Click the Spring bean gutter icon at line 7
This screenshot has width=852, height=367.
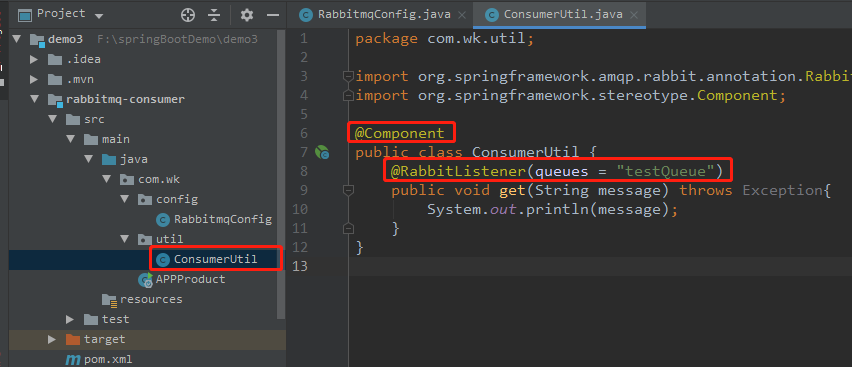click(x=322, y=153)
